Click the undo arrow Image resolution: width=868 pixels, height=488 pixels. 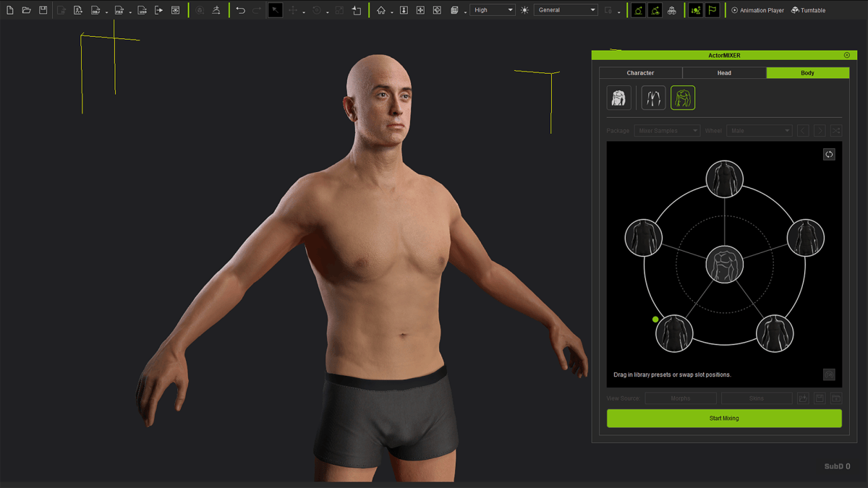pyautogui.click(x=240, y=10)
